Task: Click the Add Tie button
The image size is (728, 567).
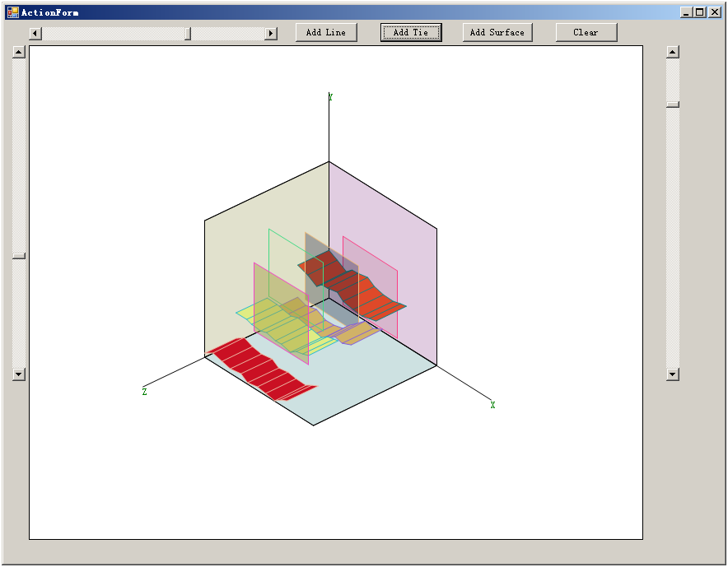Action: coord(411,32)
